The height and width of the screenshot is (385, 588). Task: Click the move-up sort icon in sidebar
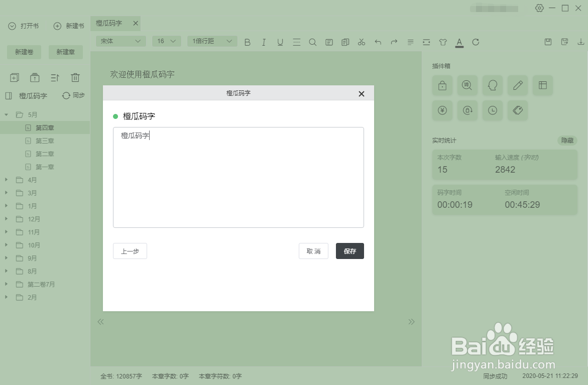click(x=55, y=78)
